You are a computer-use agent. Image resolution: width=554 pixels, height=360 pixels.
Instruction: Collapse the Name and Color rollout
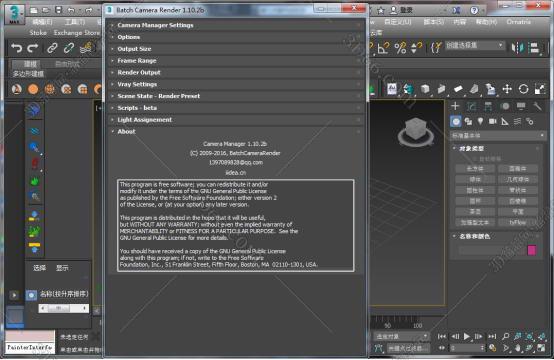click(496, 236)
